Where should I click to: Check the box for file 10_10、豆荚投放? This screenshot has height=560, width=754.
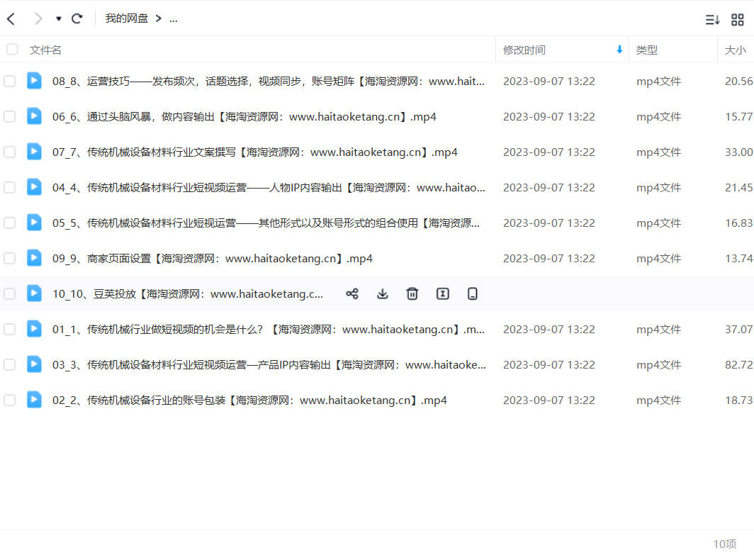tap(10, 293)
